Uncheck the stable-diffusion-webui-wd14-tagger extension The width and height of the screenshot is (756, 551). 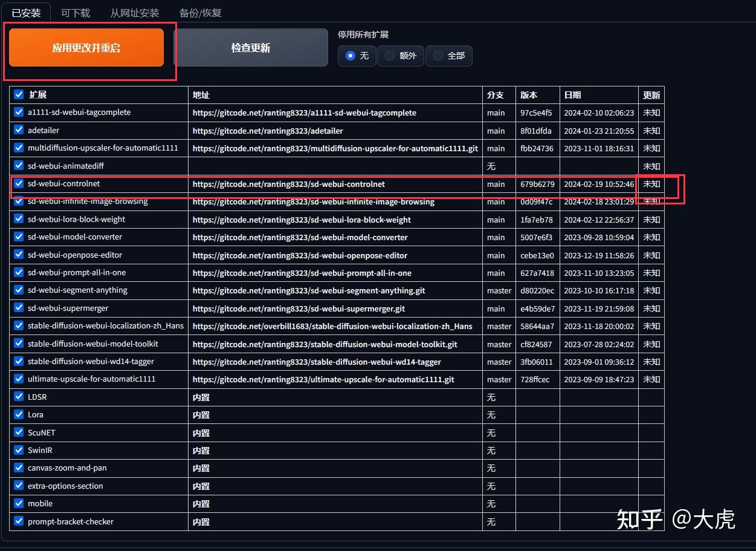point(18,362)
